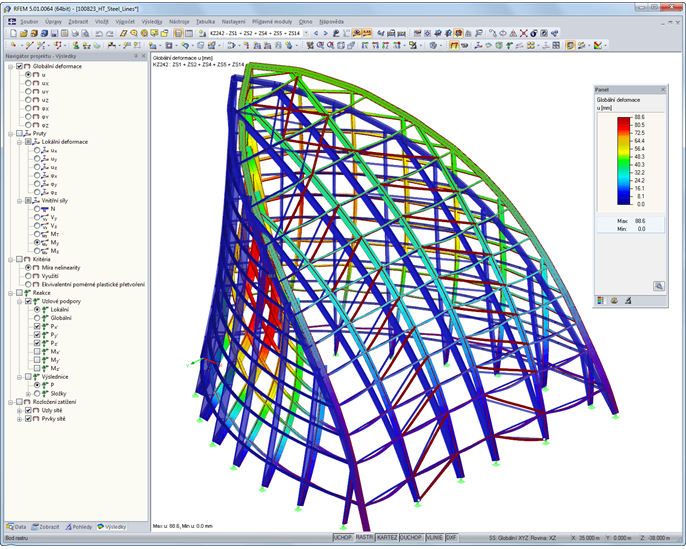This screenshot has height=549, width=686.
Task: Set view in X direction
Action: pyautogui.click(x=364, y=45)
